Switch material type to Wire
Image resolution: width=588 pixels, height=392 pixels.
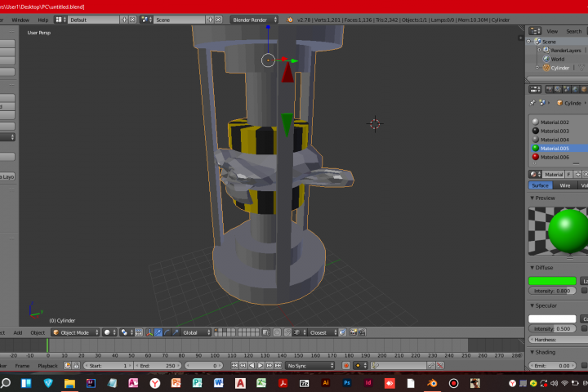565,185
